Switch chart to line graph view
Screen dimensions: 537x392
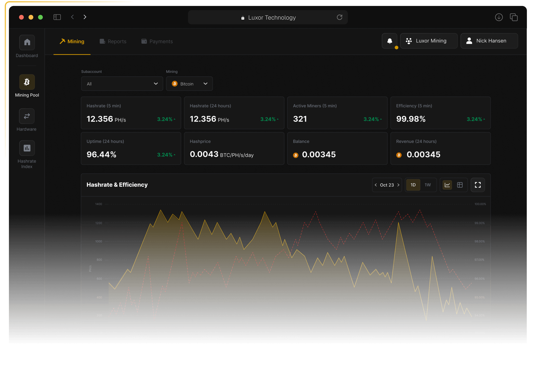(x=447, y=185)
